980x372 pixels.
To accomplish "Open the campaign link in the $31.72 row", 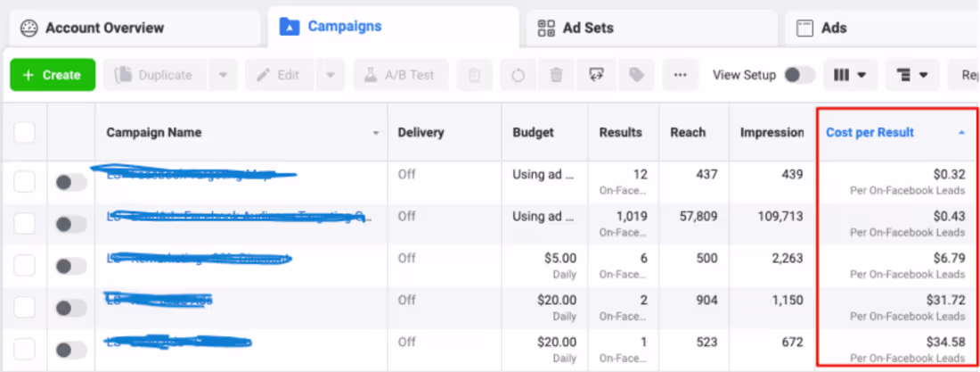I will (159, 300).
